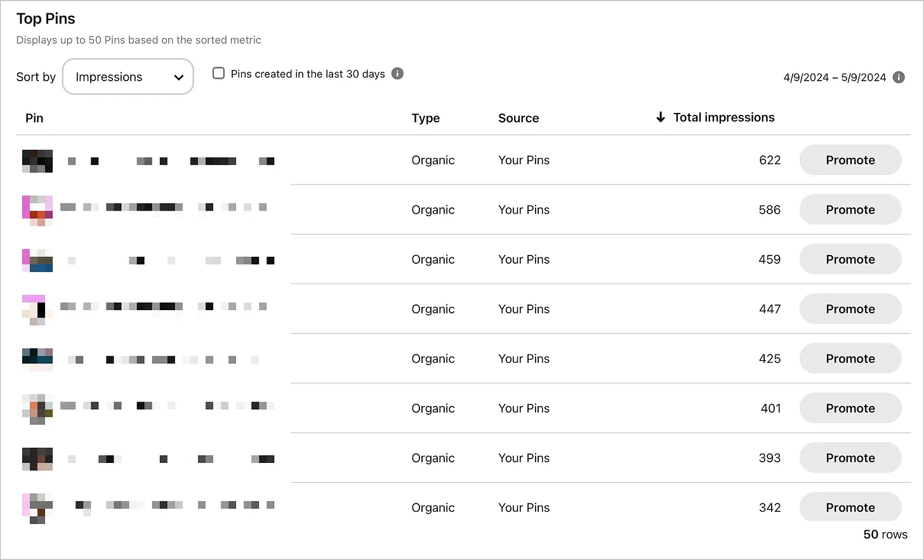Hit Promote for the 393 impressions pin
This screenshot has height=560, width=924.
click(850, 458)
